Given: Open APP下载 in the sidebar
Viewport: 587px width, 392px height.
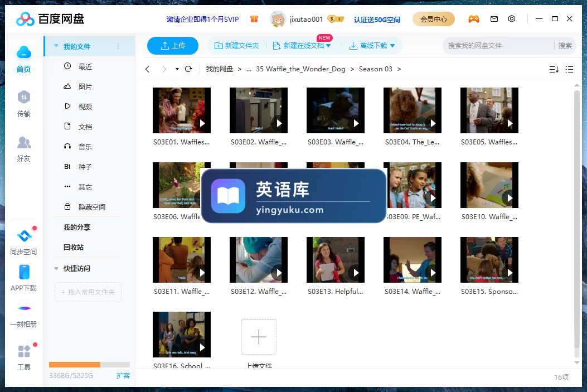Looking at the screenshot, I should [x=24, y=278].
